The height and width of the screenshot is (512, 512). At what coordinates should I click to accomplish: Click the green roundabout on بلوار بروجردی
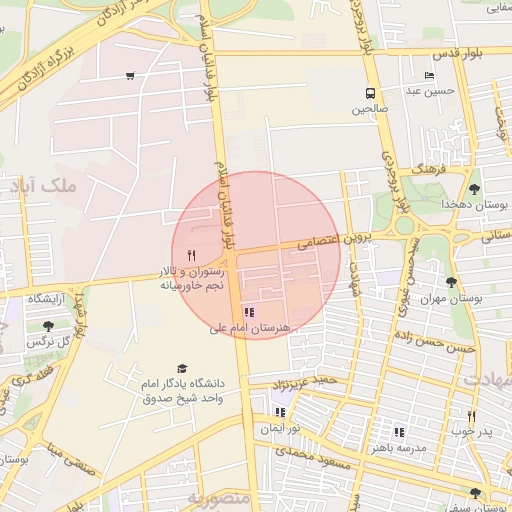click(x=405, y=226)
